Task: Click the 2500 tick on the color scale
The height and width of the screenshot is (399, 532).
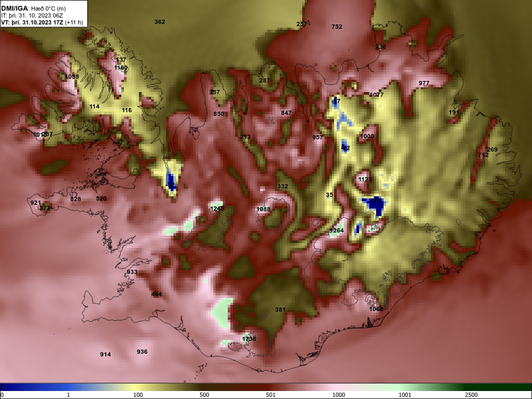Action: click(x=471, y=395)
